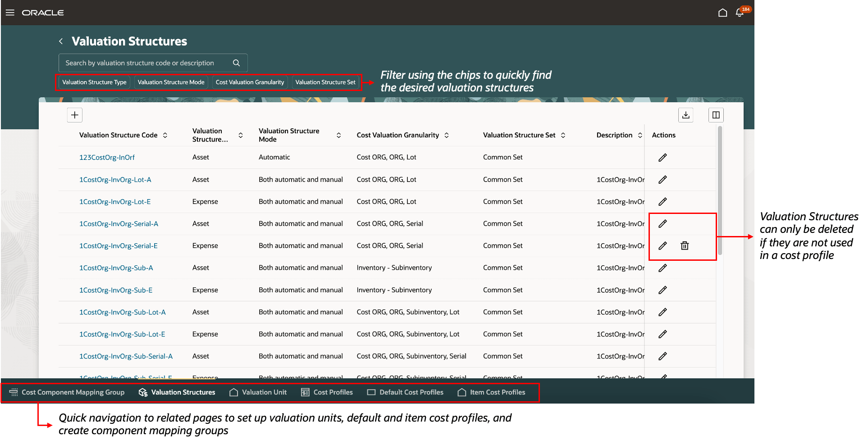The width and height of the screenshot is (868, 445).
Task: Open the column layout selector
Action: pyautogui.click(x=716, y=115)
